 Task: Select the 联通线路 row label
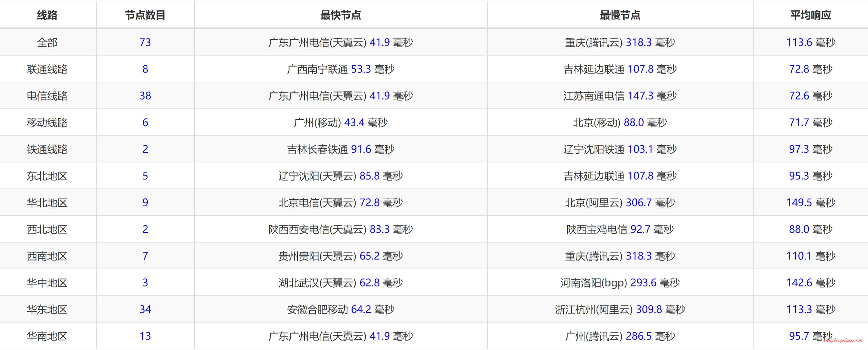tap(47, 69)
